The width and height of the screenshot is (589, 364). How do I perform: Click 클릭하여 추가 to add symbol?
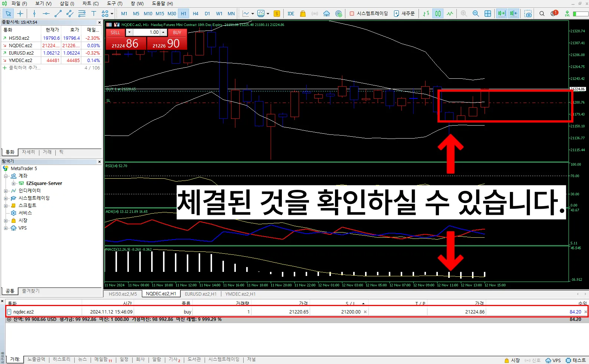(25, 68)
